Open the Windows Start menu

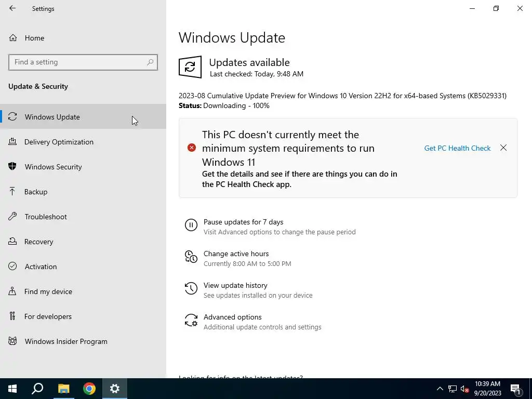coord(12,389)
